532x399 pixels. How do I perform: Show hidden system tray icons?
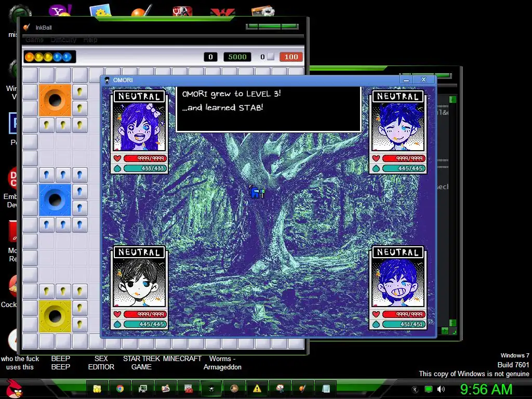pyautogui.click(x=415, y=390)
